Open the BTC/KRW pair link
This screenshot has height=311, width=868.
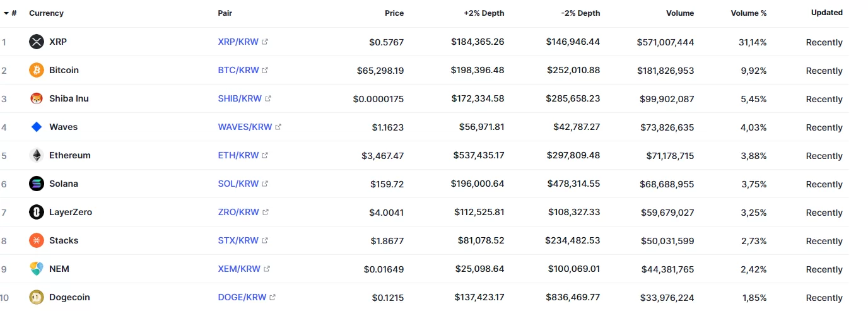tap(238, 70)
